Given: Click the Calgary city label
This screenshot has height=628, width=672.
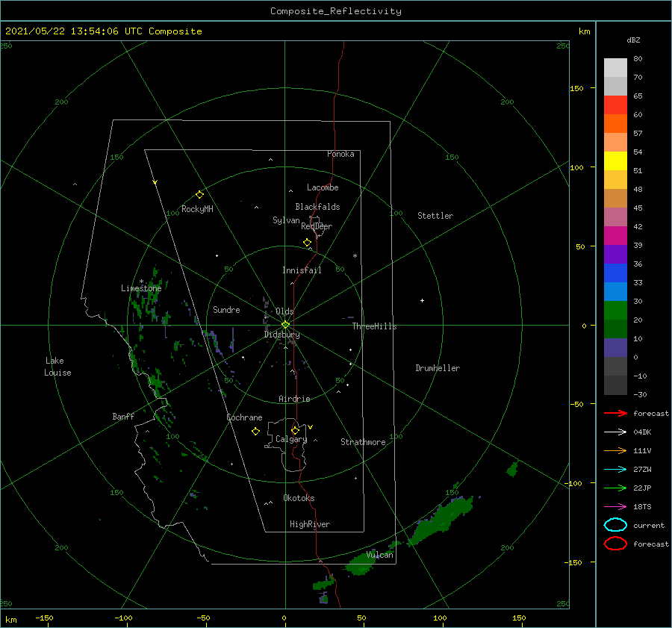Looking at the screenshot, I should pos(291,439).
